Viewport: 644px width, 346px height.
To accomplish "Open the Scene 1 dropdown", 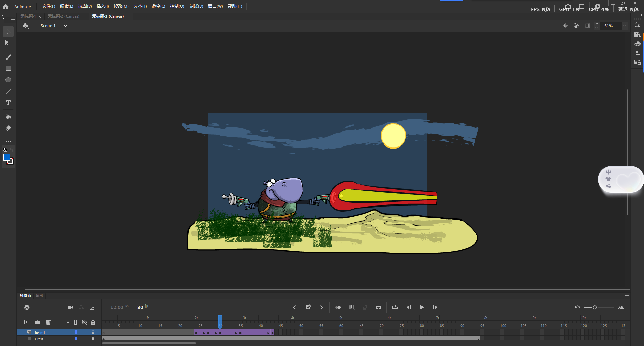I will (x=65, y=26).
